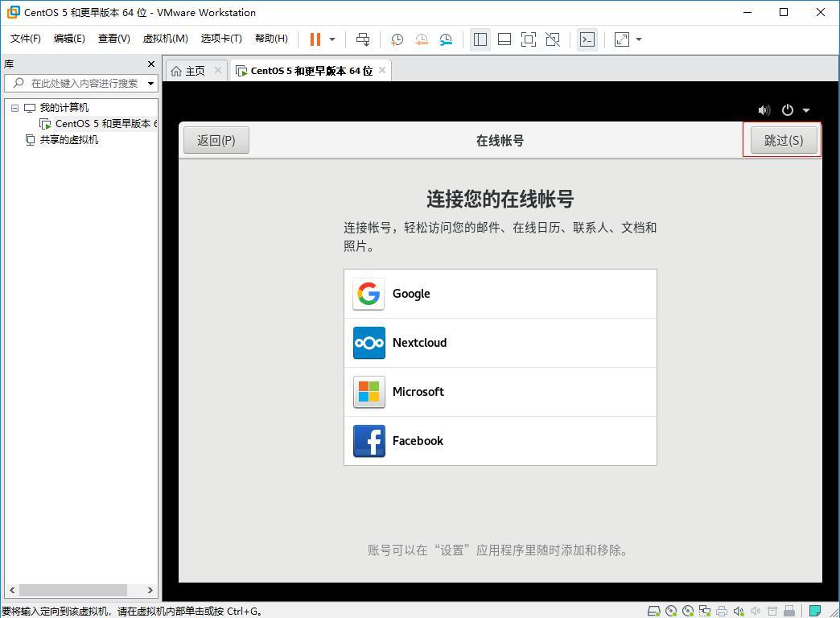Screen dimensions: 840x618
Task: Send Ctrl+Alt+Del to the virtual machine
Action: (x=363, y=39)
